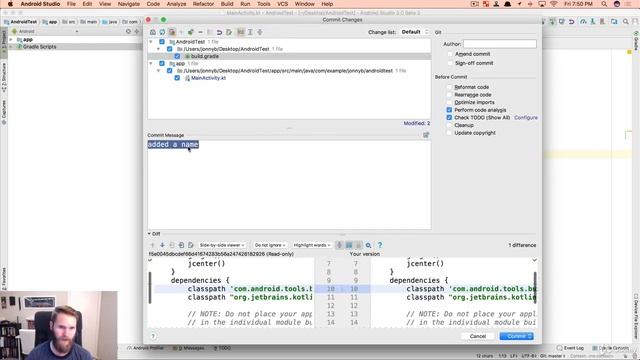The image size is (640, 360).
Task: Click the commit message history icon
Action: tap(426, 135)
